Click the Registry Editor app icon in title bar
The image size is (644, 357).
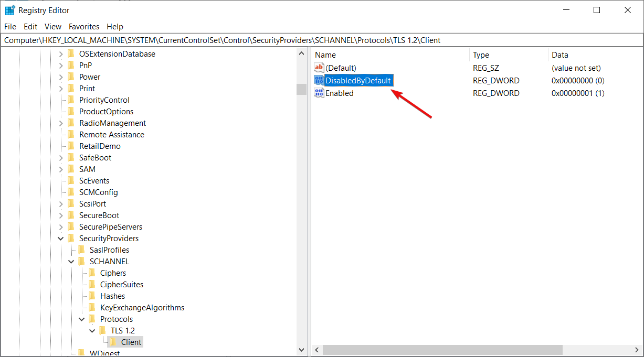10,10
